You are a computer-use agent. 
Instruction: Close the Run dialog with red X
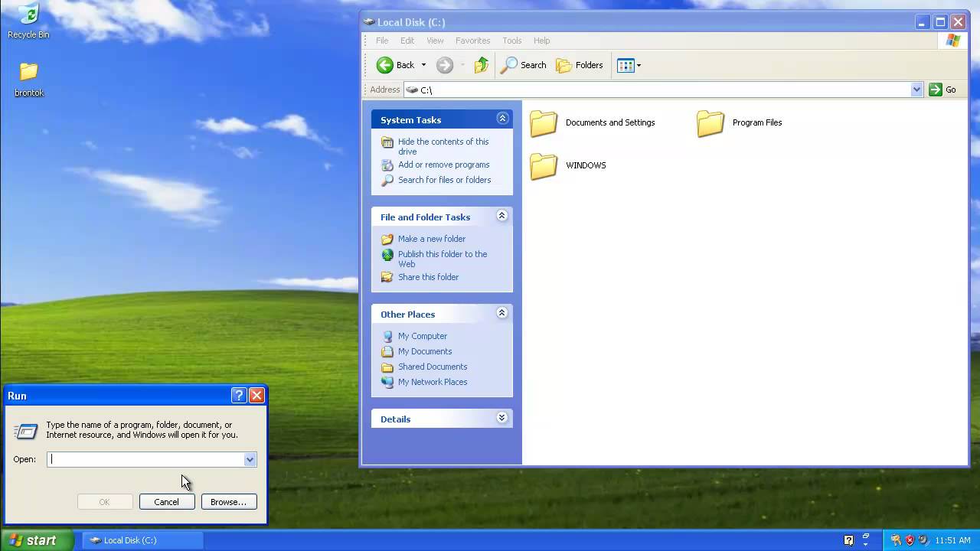click(256, 396)
